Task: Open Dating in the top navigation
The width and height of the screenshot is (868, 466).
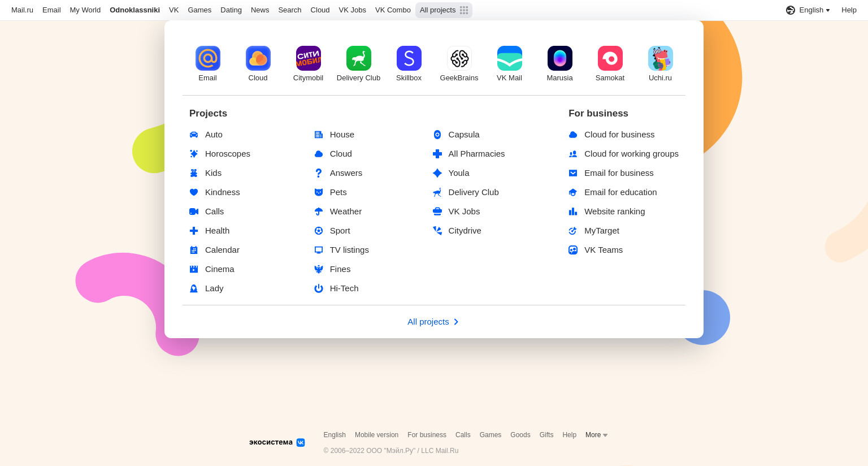Action: coord(231,10)
